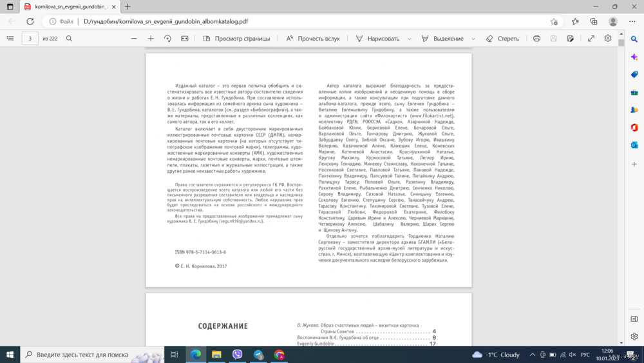Add this page to favorites
644x363 pixels.
pos(554,21)
